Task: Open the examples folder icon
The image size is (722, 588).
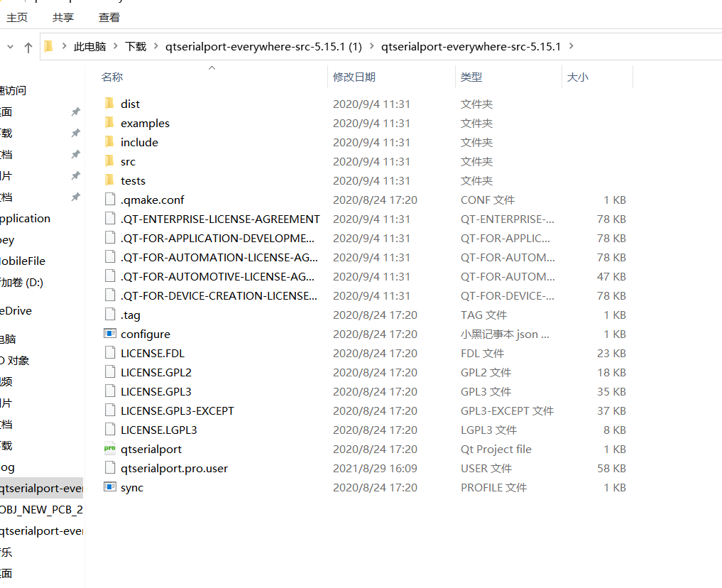Action: point(109,123)
